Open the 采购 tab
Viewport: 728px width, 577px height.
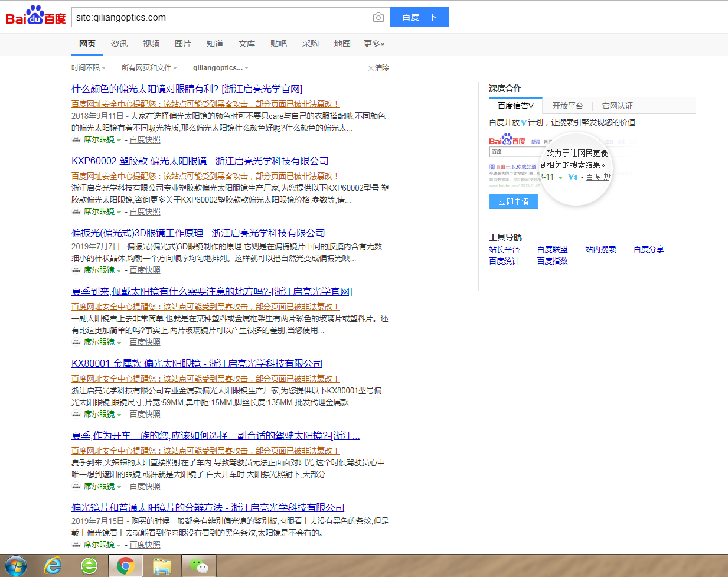311,44
